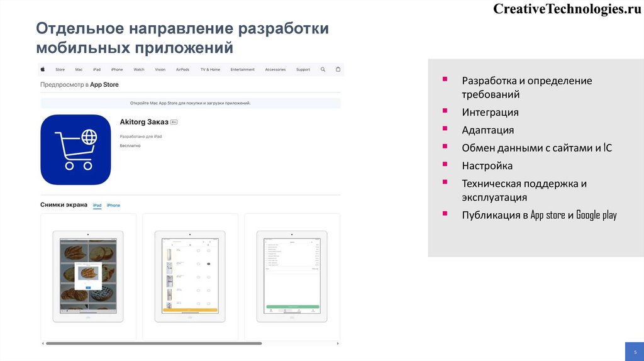This screenshot has height=361, width=644.
Task: Open the Support menu item
Action: coord(303,70)
